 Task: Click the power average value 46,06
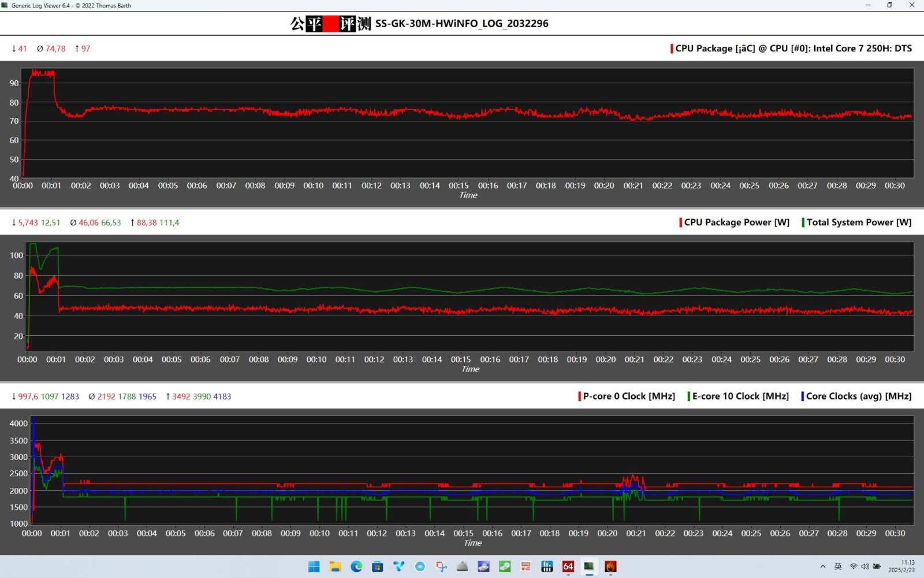pyautogui.click(x=88, y=223)
